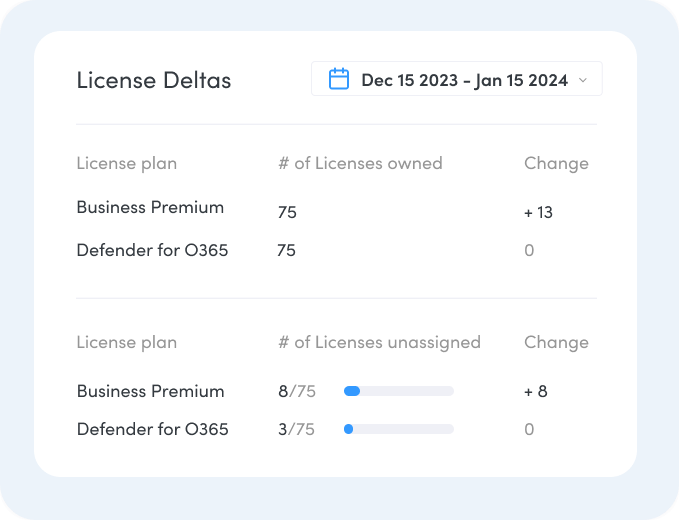
Task: Expand the date range chevron
Action: tap(583, 80)
